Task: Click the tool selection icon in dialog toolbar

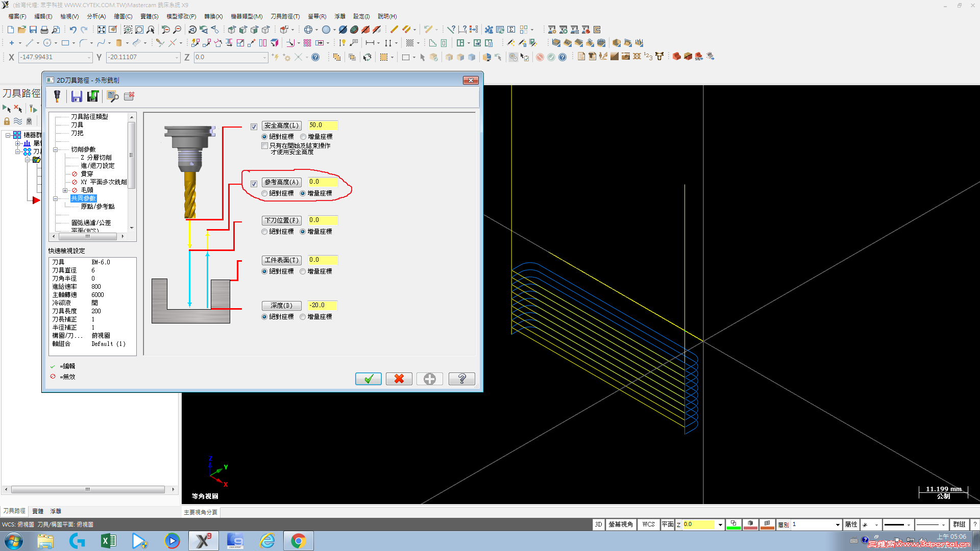Action: coord(57,96)
